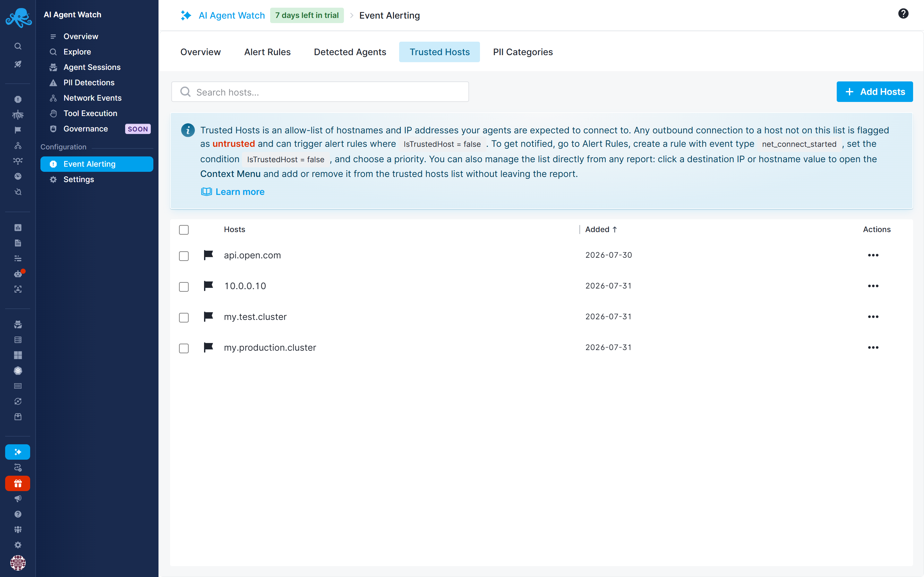Screen dimensions: 924x577
Task: Select the AI Agent Watch sparkle icon in the left rail
Action: [x=18, y=452]
